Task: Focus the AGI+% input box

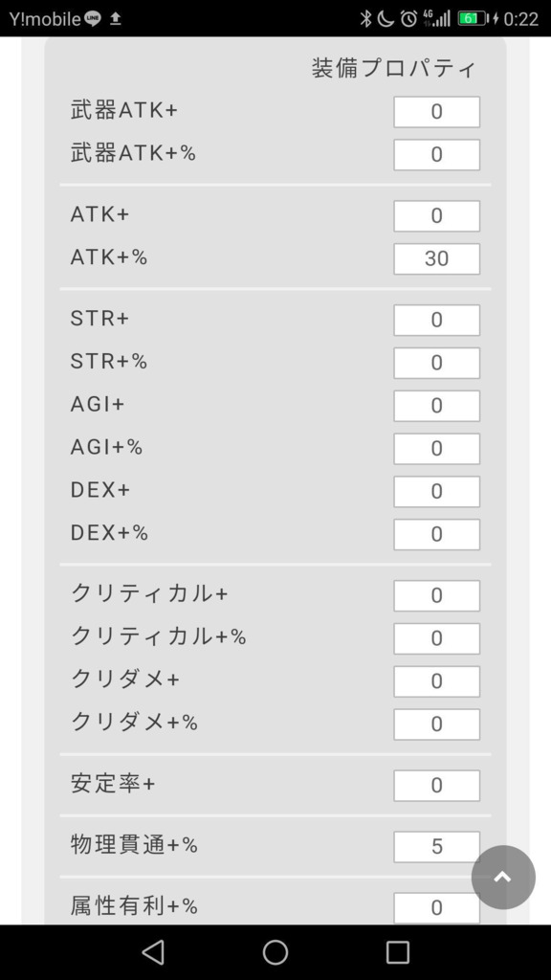Action: 436,449
